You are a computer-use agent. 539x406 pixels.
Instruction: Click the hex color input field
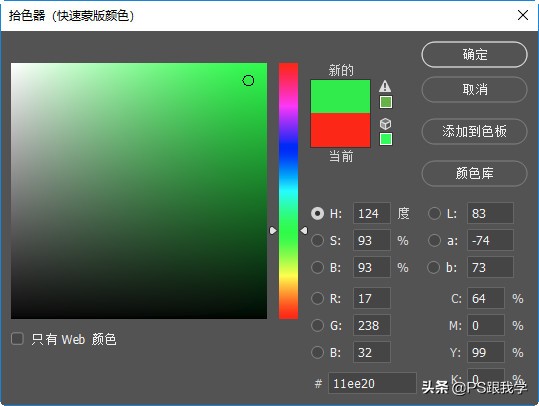pos(372,383)
